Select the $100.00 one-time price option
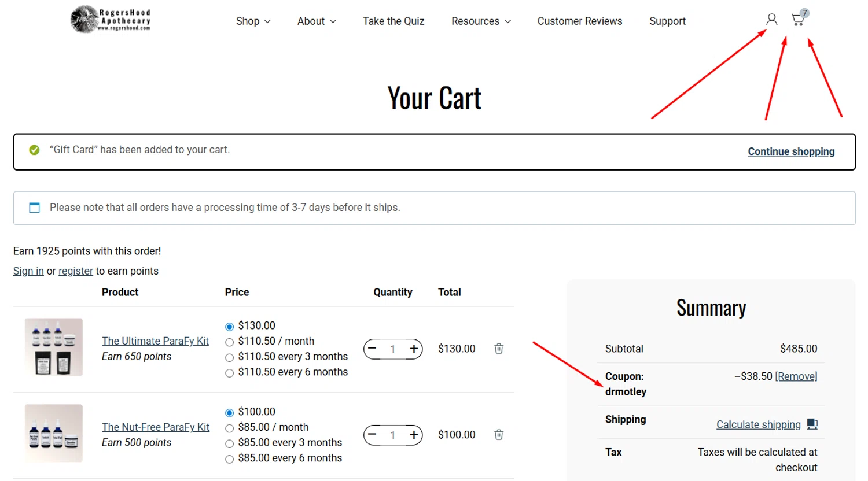Viewport: 868px width, 481px height. (230, 413)
